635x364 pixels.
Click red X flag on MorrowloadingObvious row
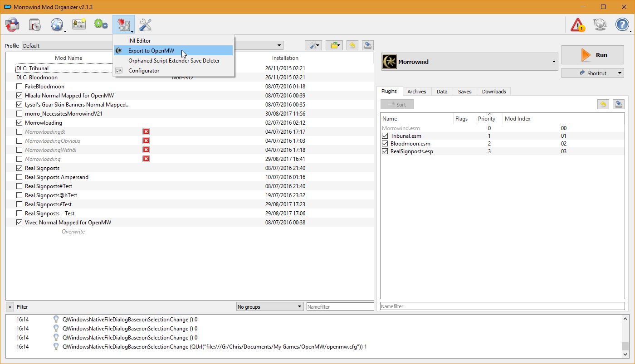pyautogui.click(x=146, y=141)
